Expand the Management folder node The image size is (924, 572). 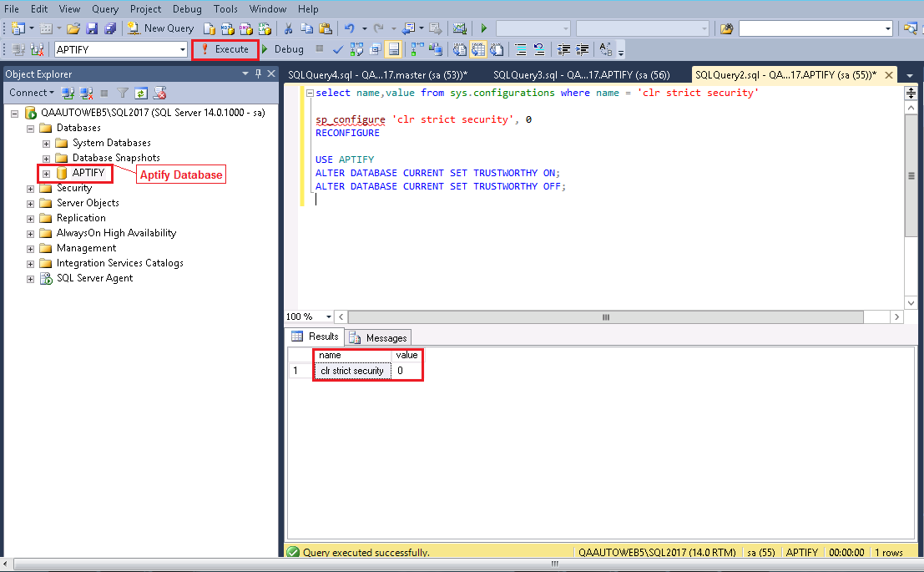click(x=30, y=249)
